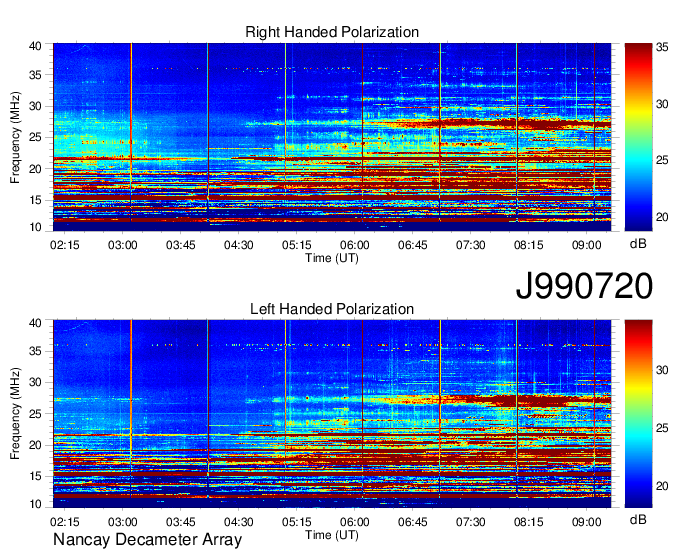Select the J990720 observation label
This screenshot has height=552, width=680.
(584, 286)
